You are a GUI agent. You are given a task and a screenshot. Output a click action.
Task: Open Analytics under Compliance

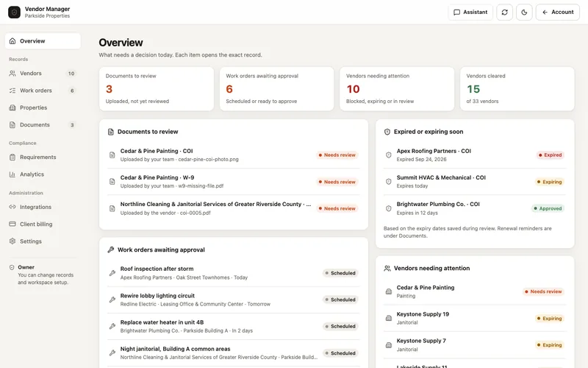(x=43, y=174)
